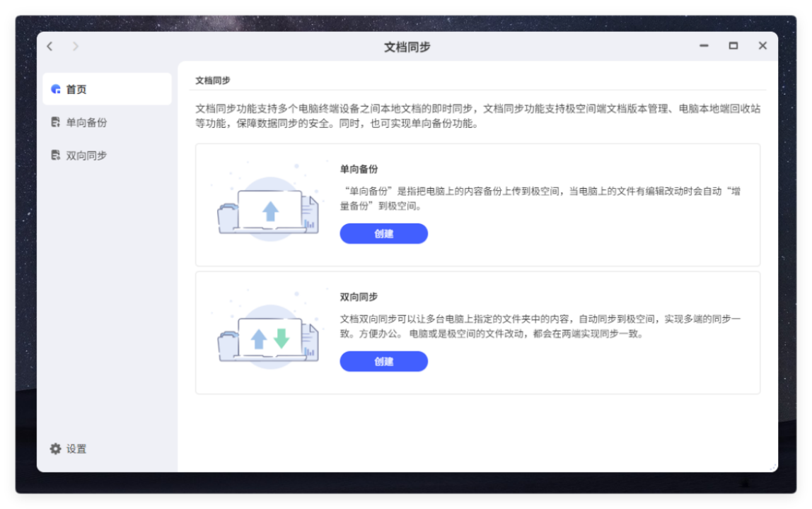Click the 双向同步 card heading
This screenshot has height=509, width=812.
click(359, 297)
